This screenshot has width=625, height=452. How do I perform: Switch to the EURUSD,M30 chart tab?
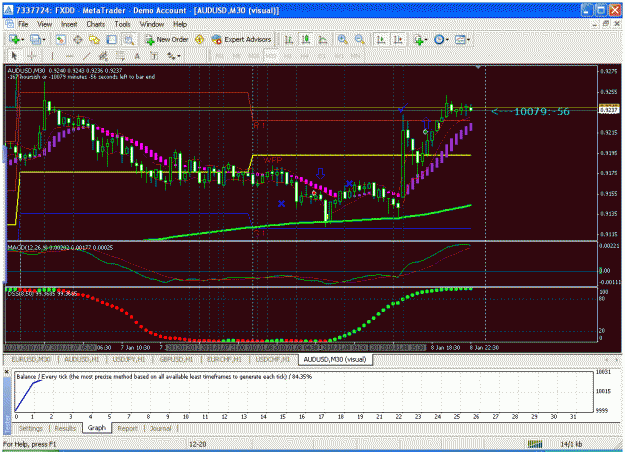point(31,359)
